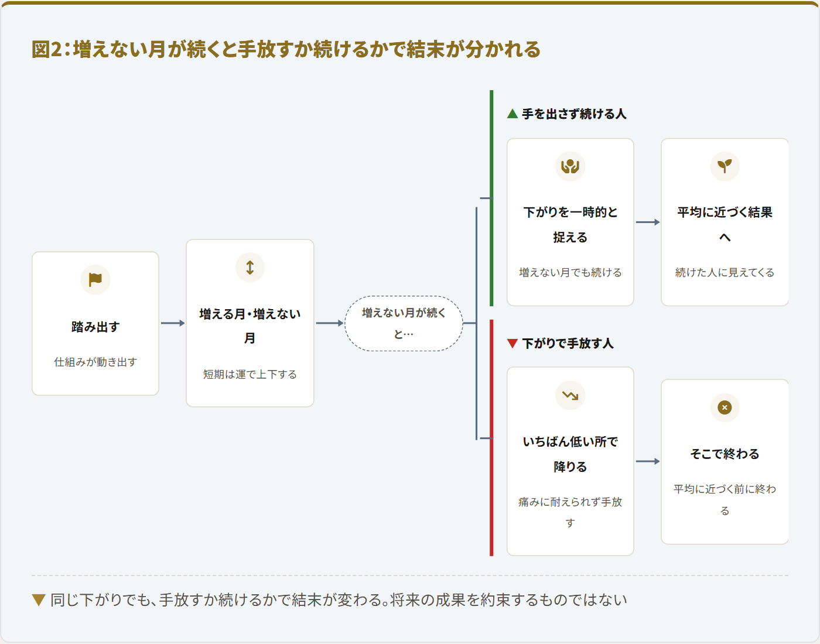Image resolution: width=820 pixels, height=644 pixels.
Task: Click the green triangle beside 手を出さず続ける人
Action: tap(512, 114)
